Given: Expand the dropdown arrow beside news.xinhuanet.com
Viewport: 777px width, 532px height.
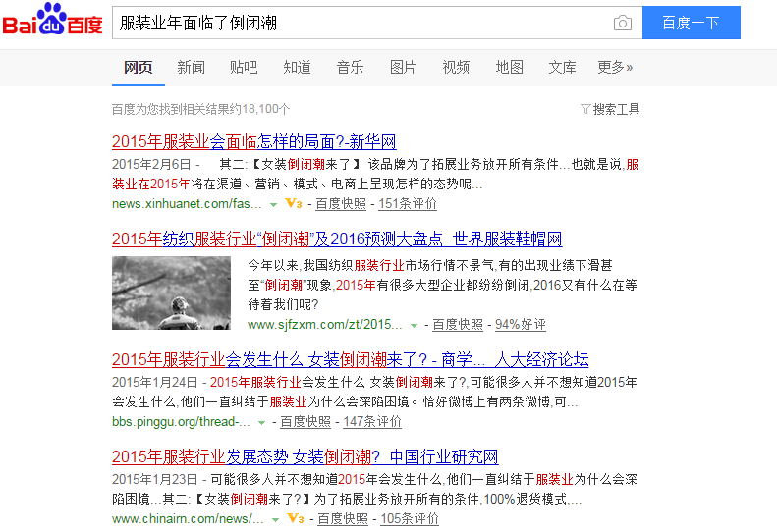Looking at the screenshot, I should pyautogui.click(x=273, y=204).
